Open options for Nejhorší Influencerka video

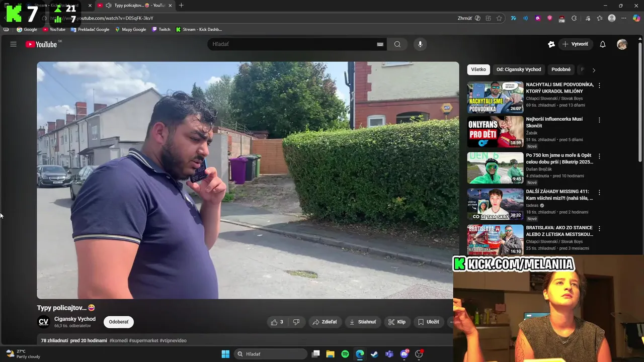pos(599,120)
